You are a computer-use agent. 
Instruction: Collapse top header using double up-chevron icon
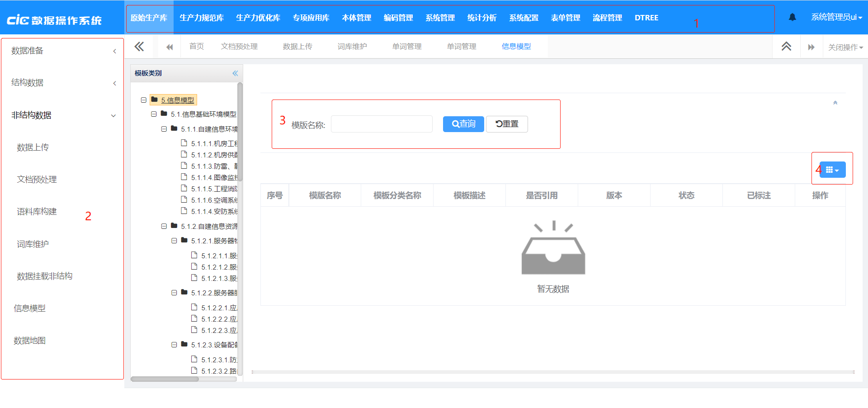point(786,47)
